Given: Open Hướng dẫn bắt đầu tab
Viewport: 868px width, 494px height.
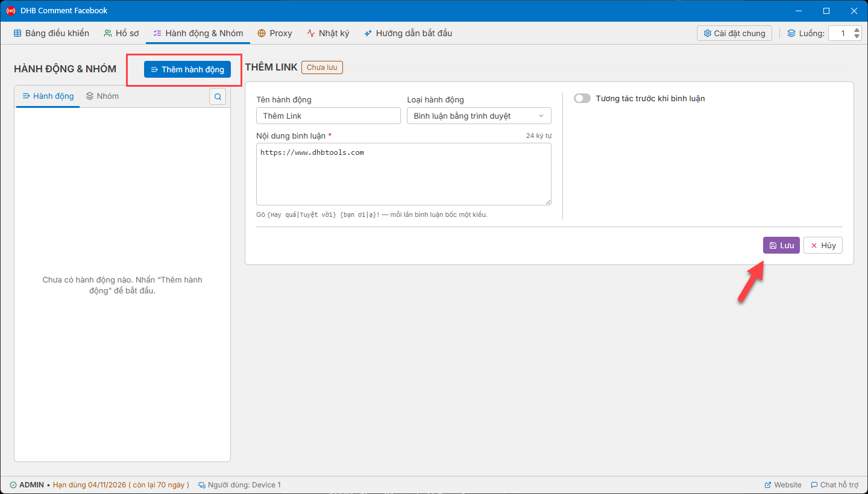Looking at the screenshot, I should point(408,33).
